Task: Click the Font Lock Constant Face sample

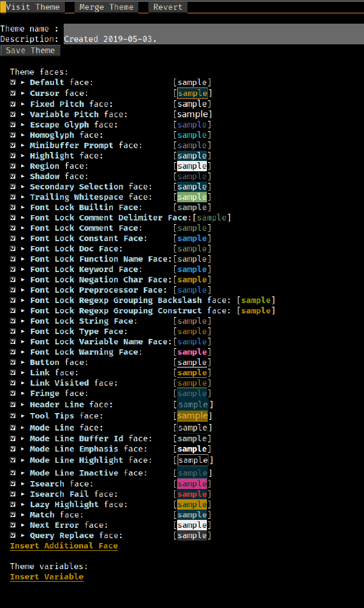Action: [x=192, y=239]
